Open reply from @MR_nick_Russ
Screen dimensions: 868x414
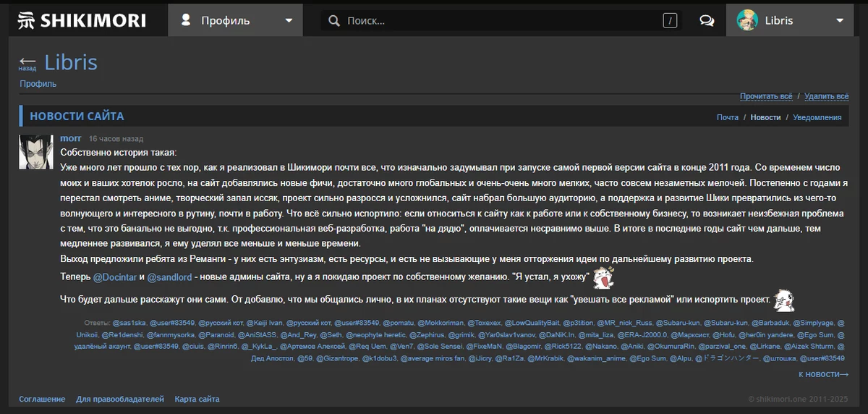(x=625, y=322)
